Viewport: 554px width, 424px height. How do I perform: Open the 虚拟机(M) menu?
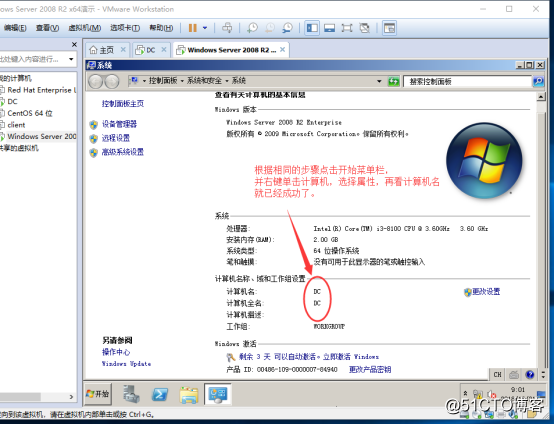84,28
